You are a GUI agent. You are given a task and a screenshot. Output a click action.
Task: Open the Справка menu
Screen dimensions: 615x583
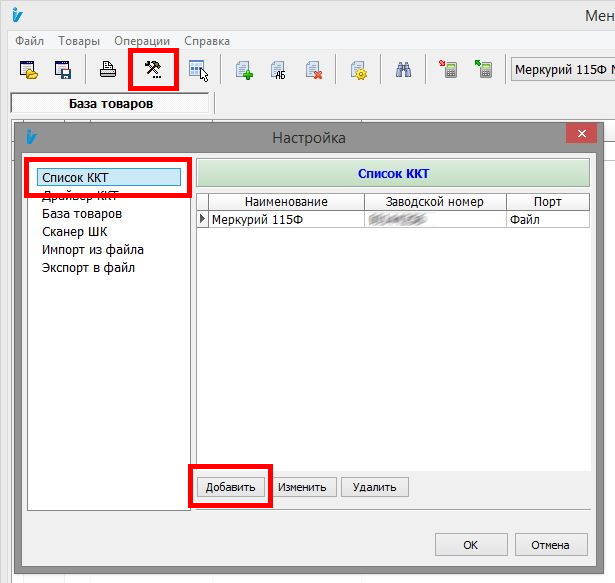point(207,41)
